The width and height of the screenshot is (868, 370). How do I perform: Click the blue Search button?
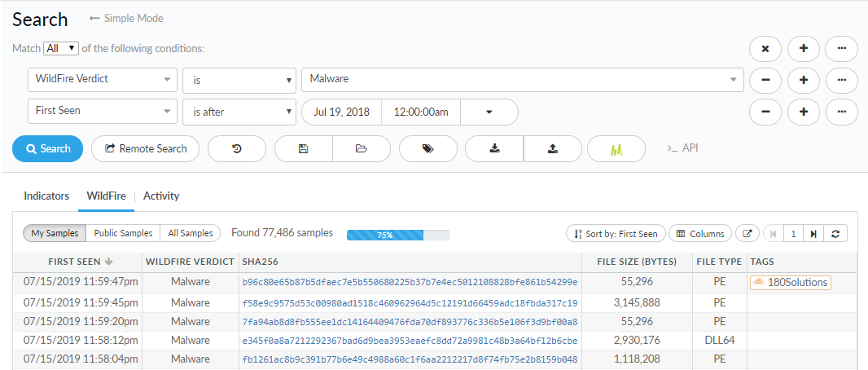(x=48, y=148)
